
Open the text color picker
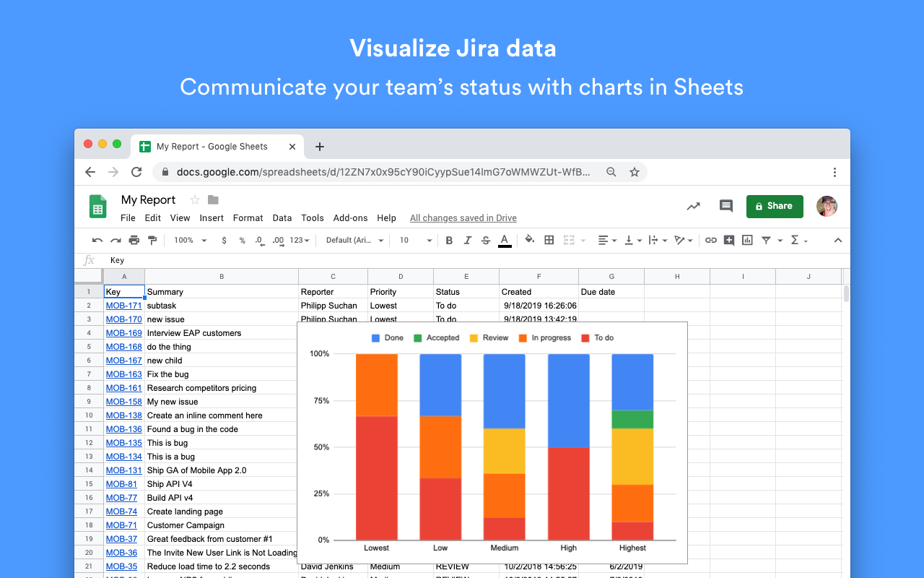point(505,241)
